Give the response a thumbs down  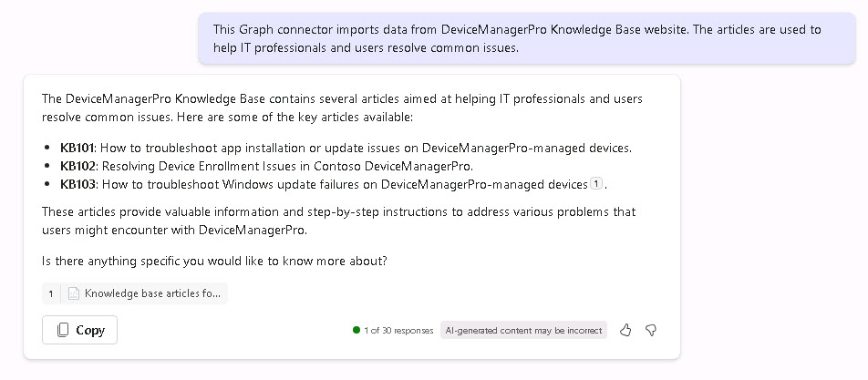tap(651, 330)
